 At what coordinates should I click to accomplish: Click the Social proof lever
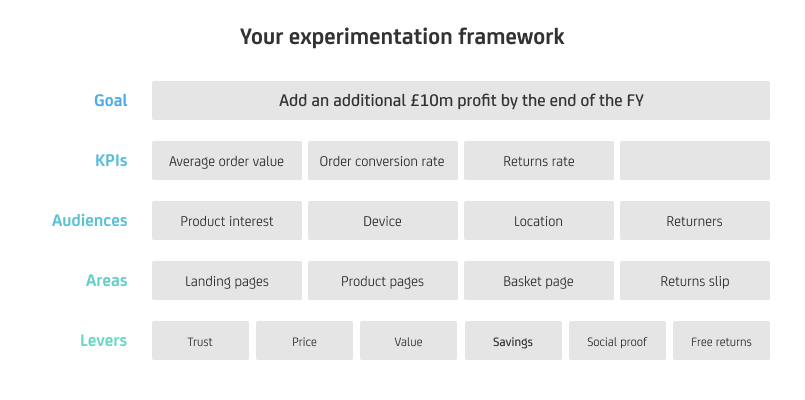tap(617, 341)
